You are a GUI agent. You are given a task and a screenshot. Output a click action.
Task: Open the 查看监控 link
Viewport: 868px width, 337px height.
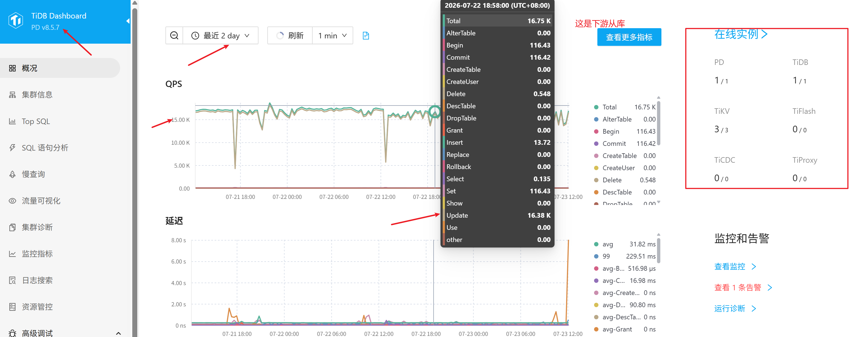(x=735, y=267)
